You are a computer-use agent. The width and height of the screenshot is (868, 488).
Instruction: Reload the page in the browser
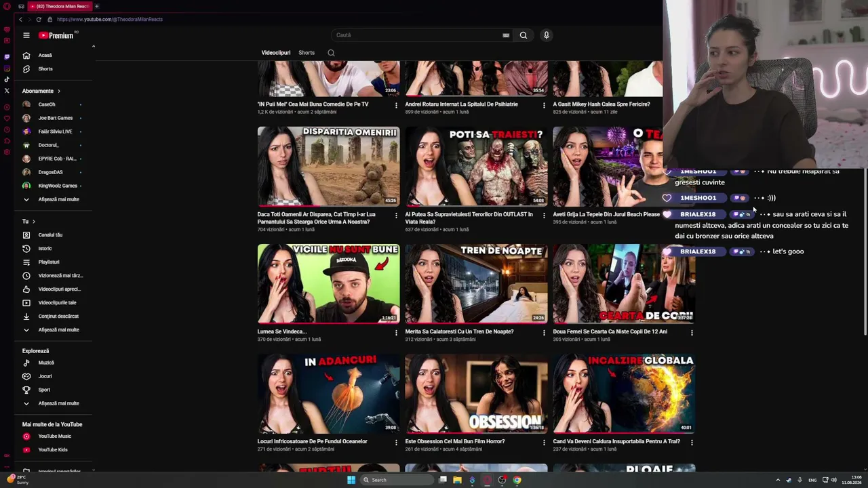pyautogui.click(x=39, y=19)
